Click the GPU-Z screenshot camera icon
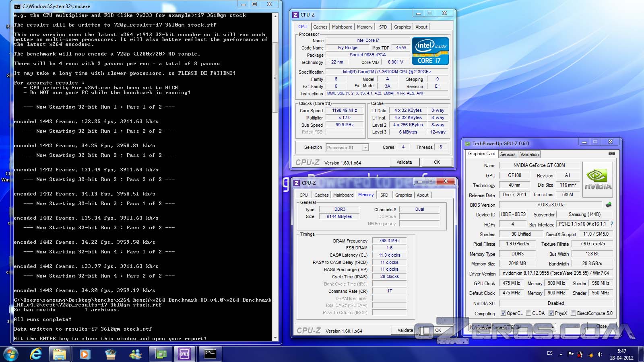The width and height of the screenshot is (644, 362). 611,154
